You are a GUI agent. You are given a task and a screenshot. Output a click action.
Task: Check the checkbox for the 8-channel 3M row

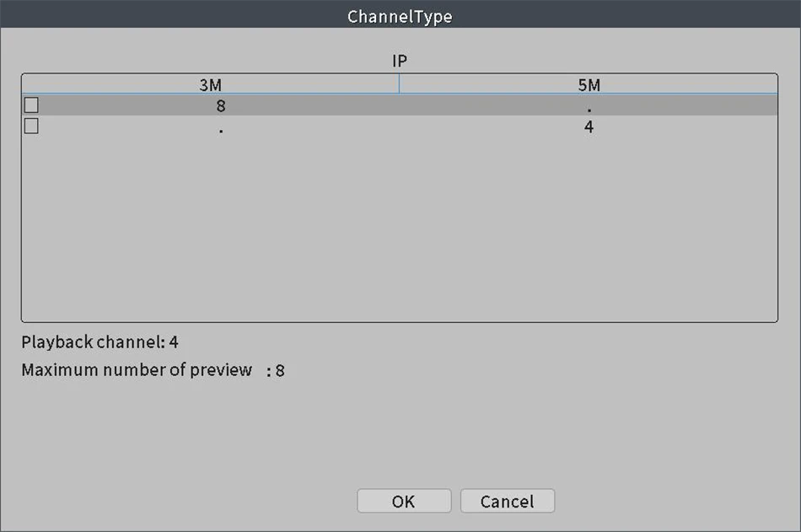point(31,105)
